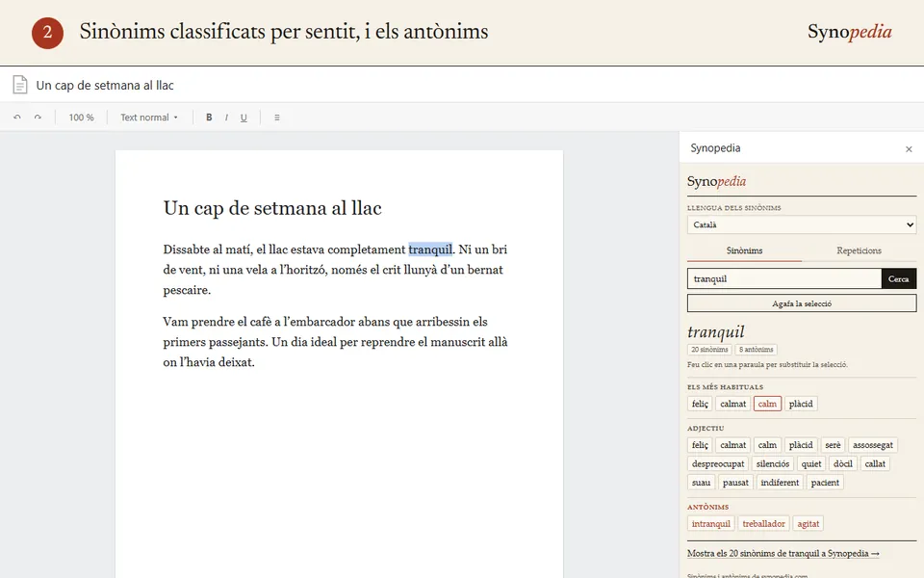Select 'despreocupat' synonym
This screenshot has width=924, height=578.
click(x=718, y=463)
